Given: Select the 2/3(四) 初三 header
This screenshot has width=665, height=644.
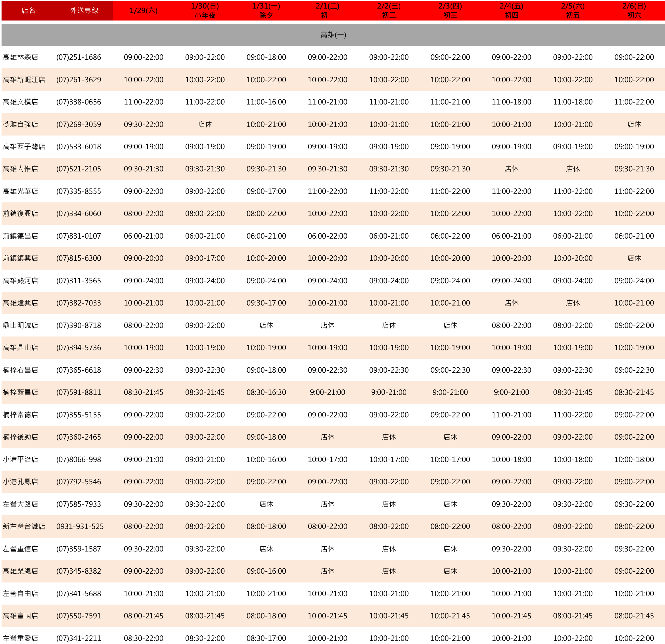Looking at the screenshot, I should click(x=450, y=11).
